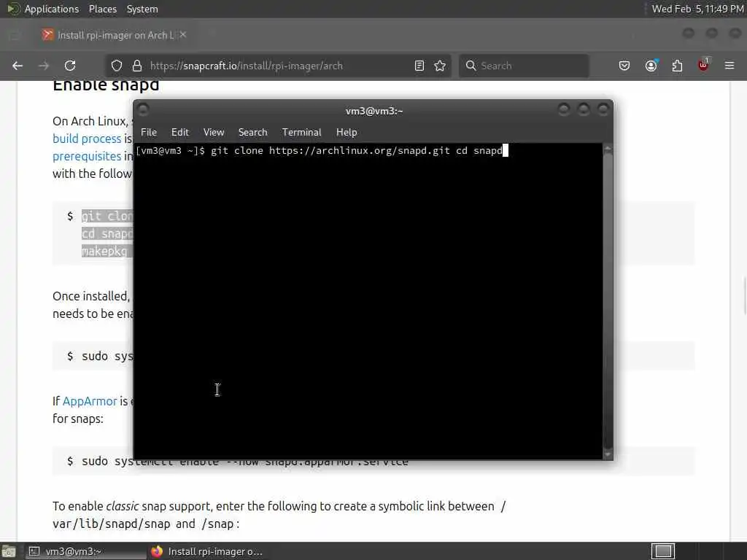Image resolution: width=747 pixels, height=560 pixels.
Task: Click the Firefox Search input box
Action: pos(524,66)
